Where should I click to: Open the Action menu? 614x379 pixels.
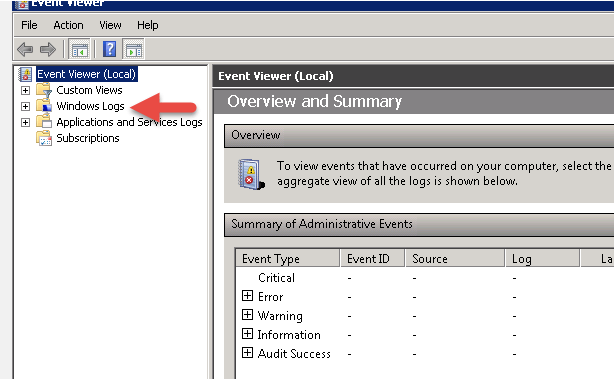pyautogui.click(x=68, y=25)
